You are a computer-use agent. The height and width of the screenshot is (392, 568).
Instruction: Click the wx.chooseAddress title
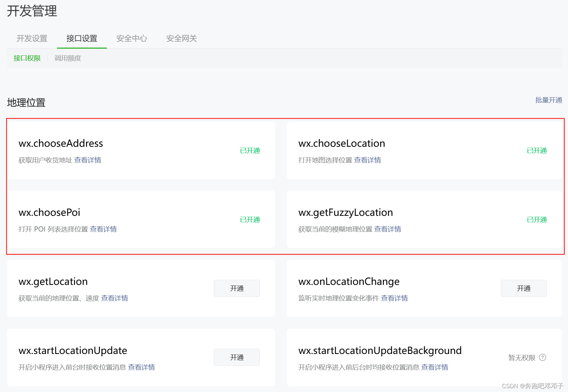click(x=61, y=143)
